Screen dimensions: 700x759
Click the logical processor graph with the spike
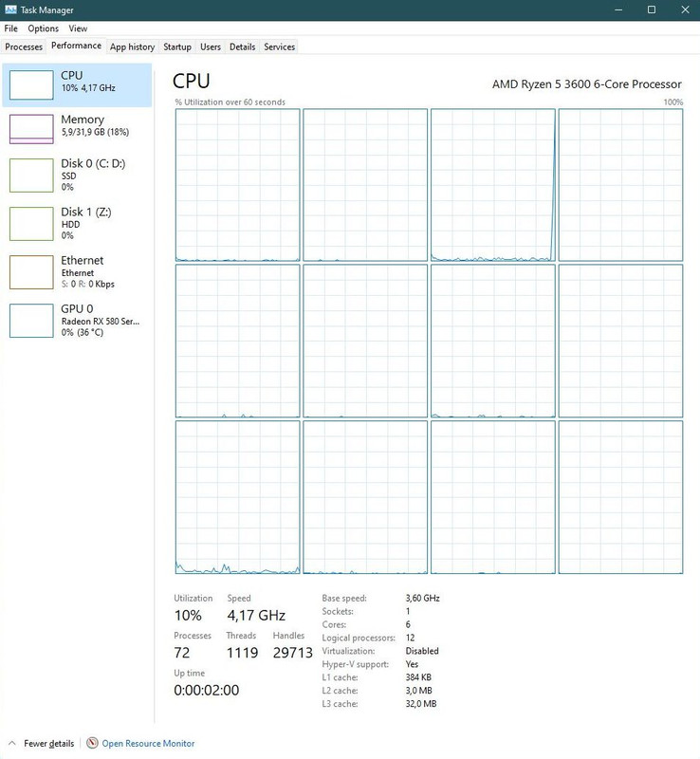tap(493, 185)
